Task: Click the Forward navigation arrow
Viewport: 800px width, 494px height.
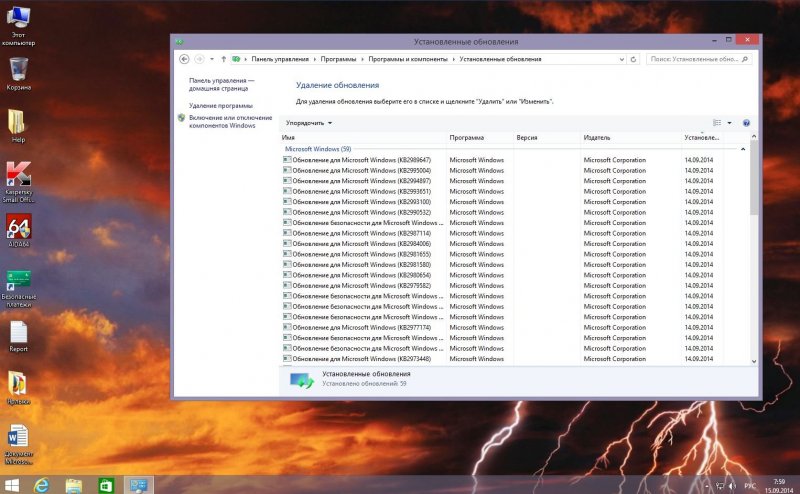Action: 199,59
